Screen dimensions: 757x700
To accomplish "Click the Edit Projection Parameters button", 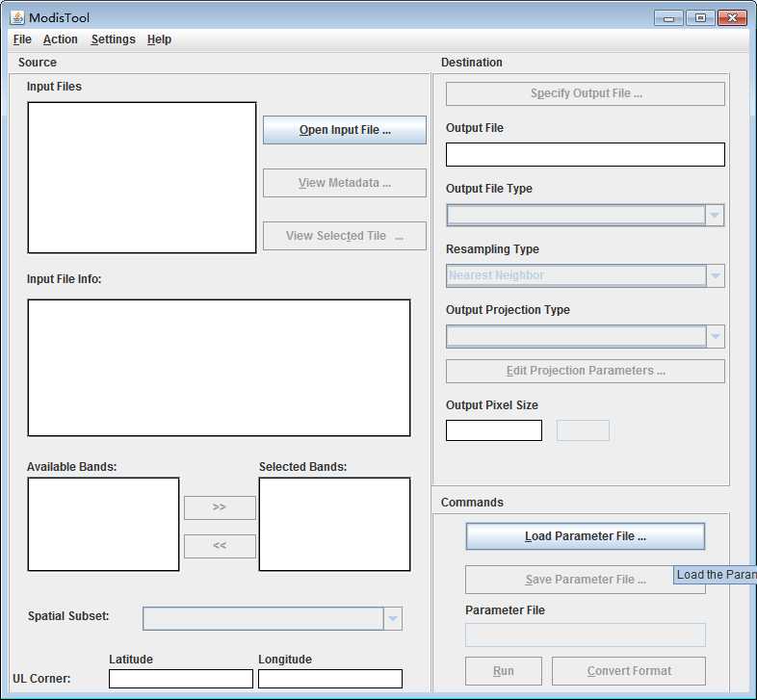I will click(586, 371).
